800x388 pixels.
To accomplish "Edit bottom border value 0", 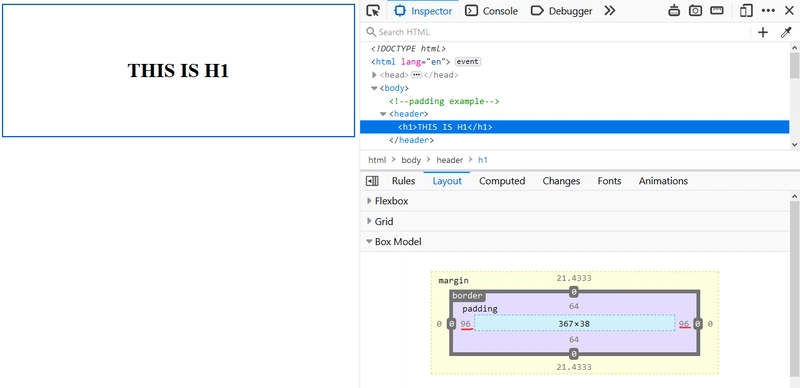I will 574,354.
